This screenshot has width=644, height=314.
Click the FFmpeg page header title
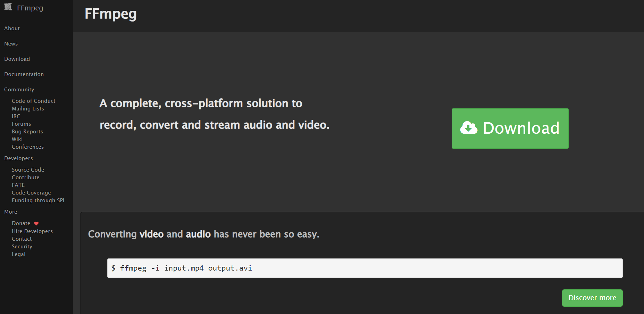point(110,14)
